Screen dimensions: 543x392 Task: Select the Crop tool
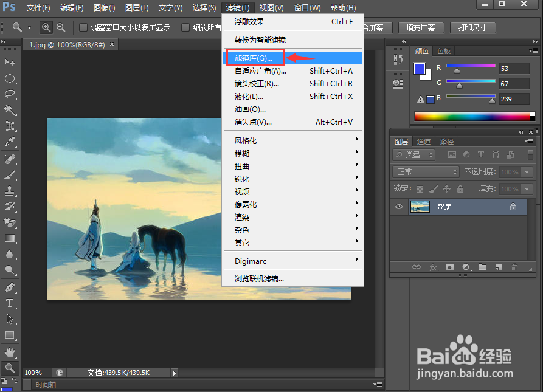tap(10, 126)
